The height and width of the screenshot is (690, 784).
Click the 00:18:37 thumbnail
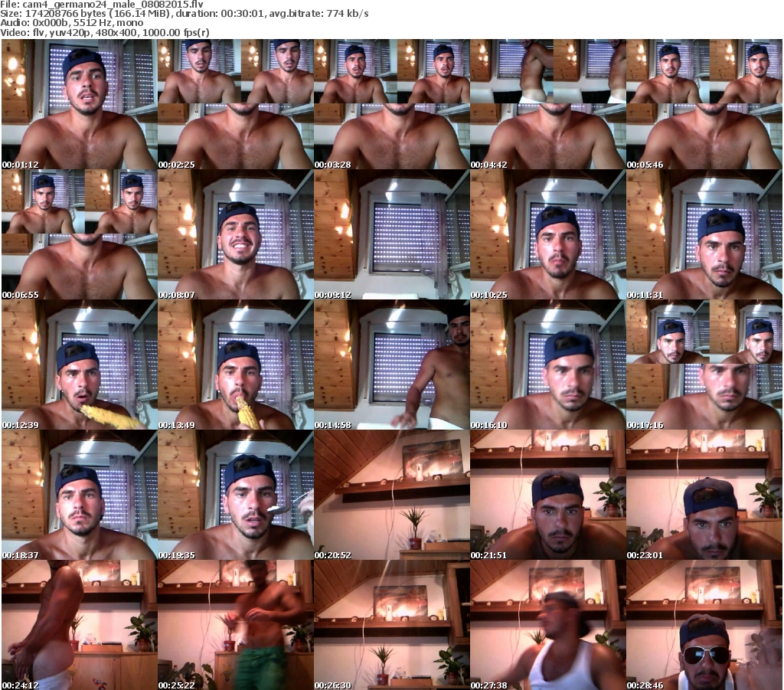click(x=79, y=495)
